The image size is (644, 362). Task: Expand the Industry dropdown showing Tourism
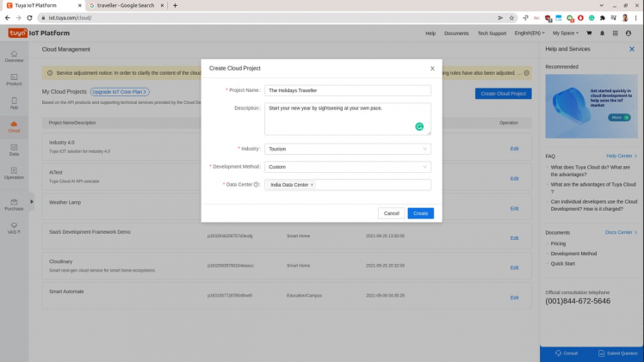point(347,149)
